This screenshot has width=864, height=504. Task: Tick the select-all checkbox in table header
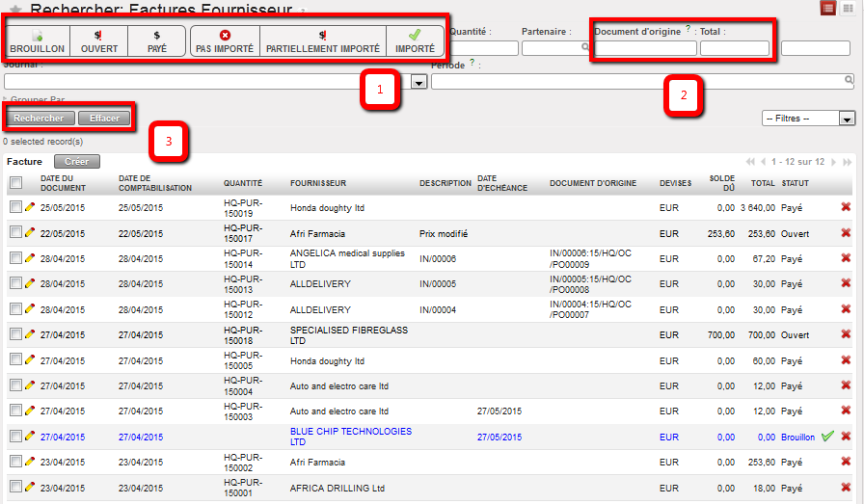tap(15, 183)
